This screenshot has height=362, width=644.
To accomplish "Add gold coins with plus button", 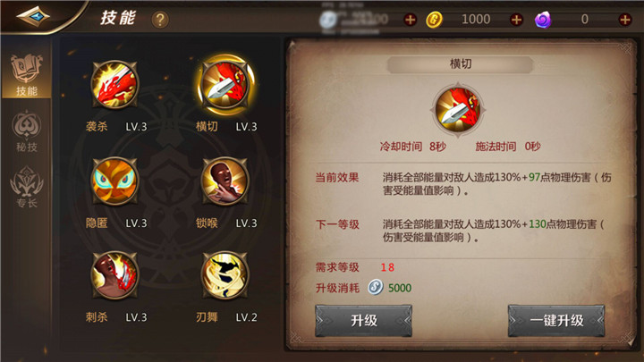I will (x=516, y=20).
